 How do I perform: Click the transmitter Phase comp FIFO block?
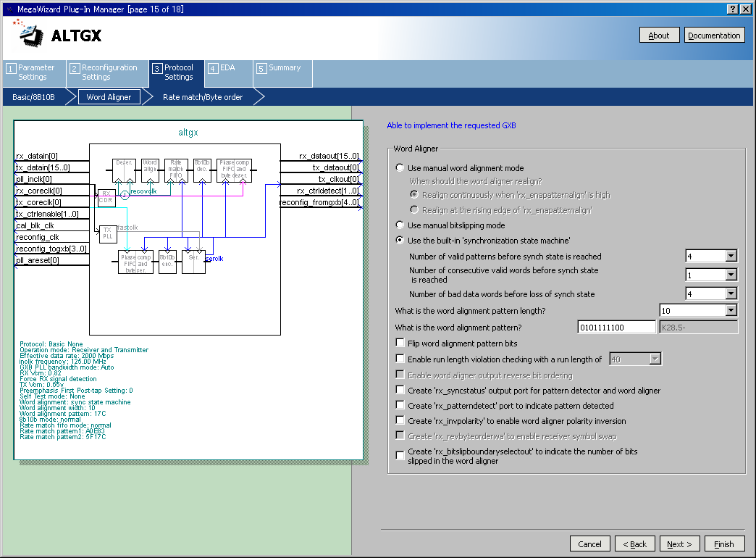[135, 262]
